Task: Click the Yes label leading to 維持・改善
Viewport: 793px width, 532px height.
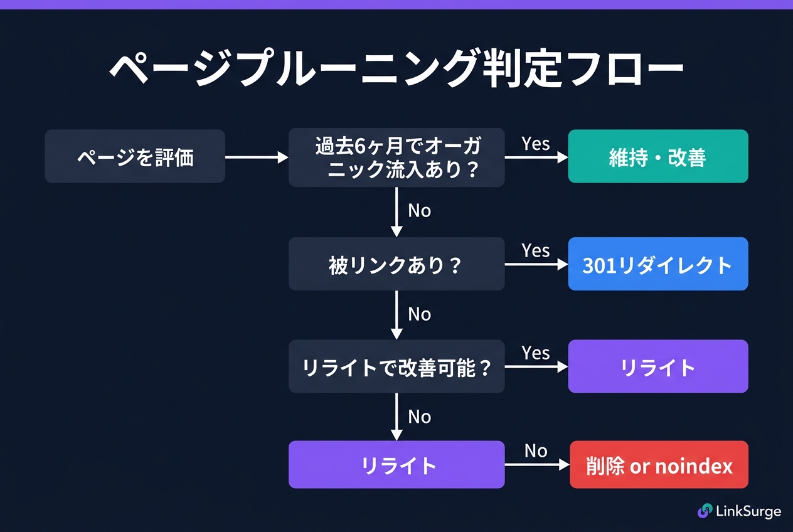Action: 535,144
